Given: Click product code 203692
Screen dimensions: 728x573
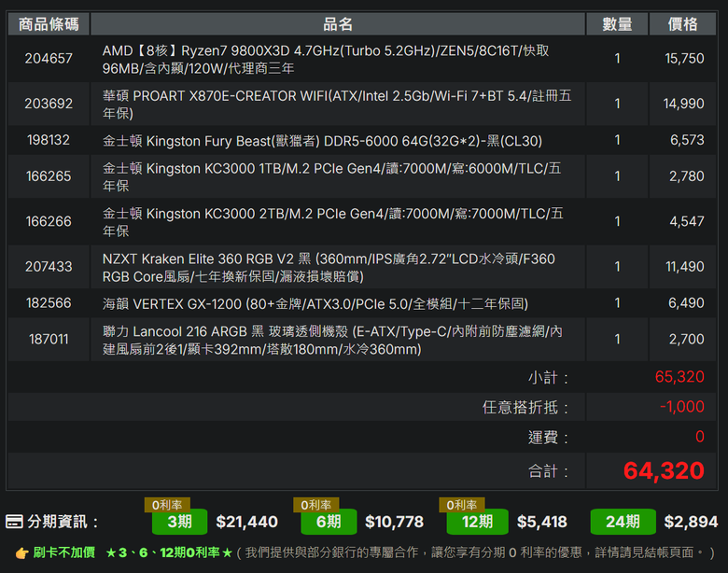Looking at the screenshot, I should pos(49,104).
